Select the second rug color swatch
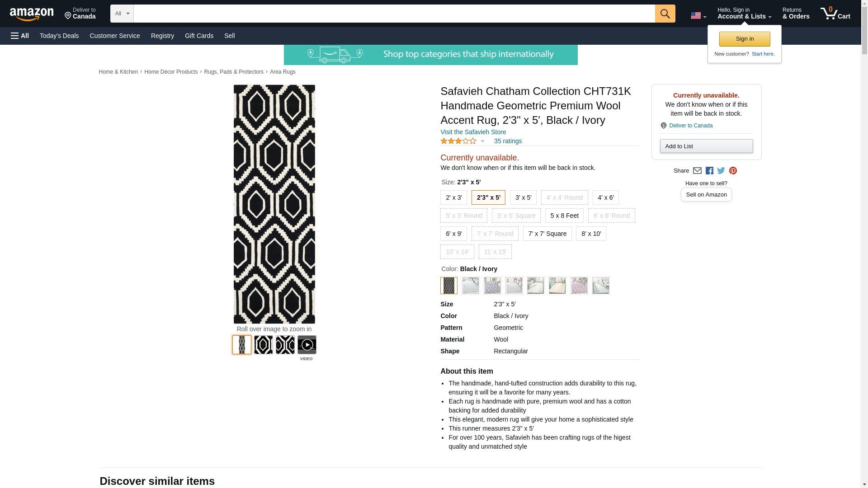 pos(470,286)
